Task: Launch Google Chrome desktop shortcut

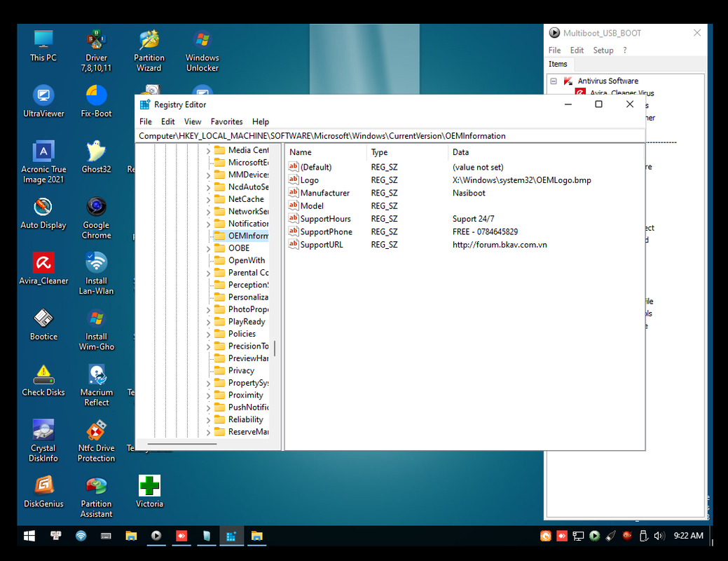Action: point(96,218)
